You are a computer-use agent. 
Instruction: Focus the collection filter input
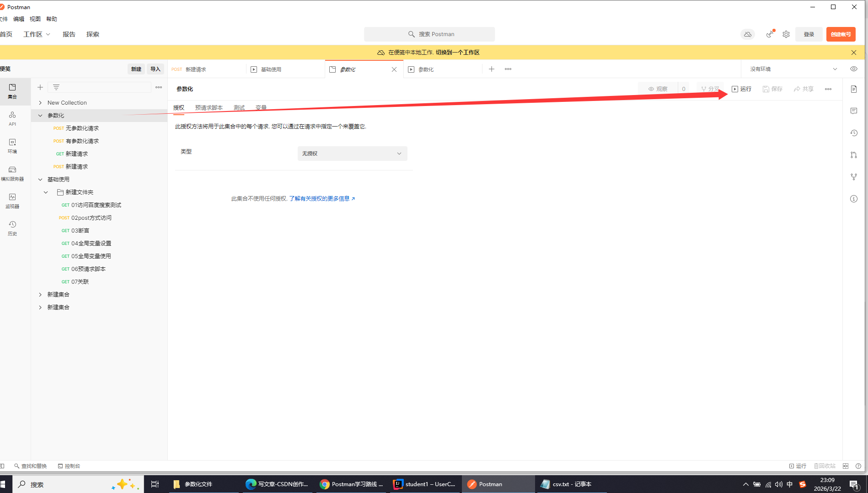[100, 87]
